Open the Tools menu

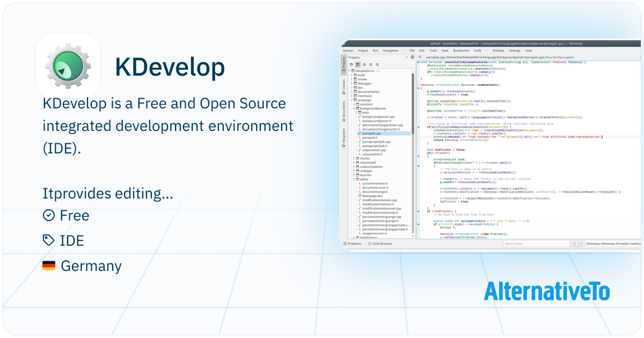coord(433,50)
